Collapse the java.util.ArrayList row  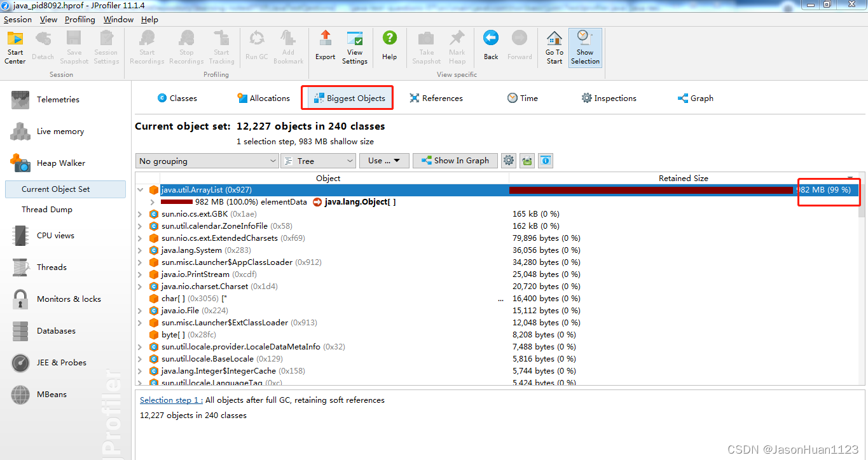140,190
